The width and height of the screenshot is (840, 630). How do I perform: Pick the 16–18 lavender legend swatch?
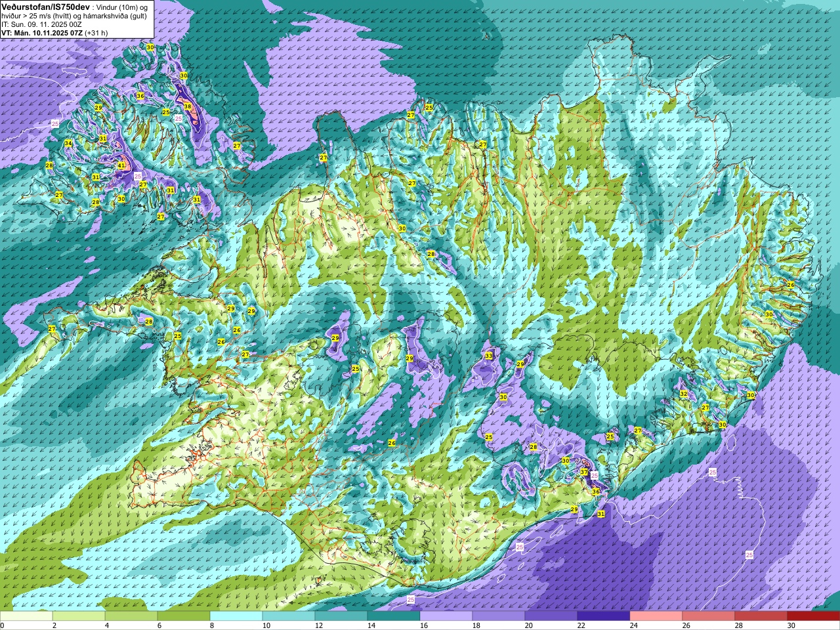coord(446,616)
